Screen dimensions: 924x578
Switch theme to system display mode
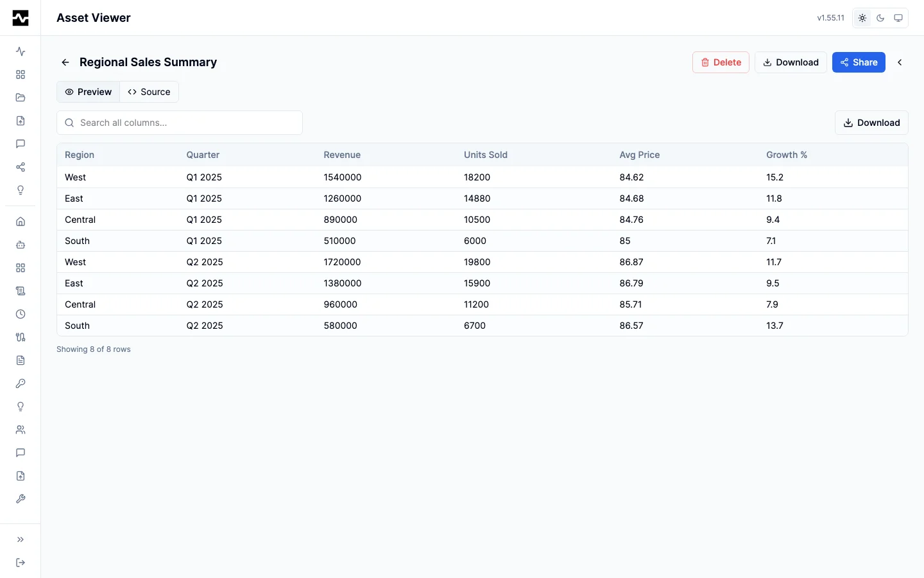click(898, 18)
